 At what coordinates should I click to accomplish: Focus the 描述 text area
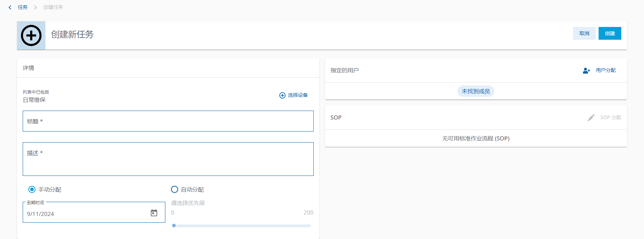point(168,159)
